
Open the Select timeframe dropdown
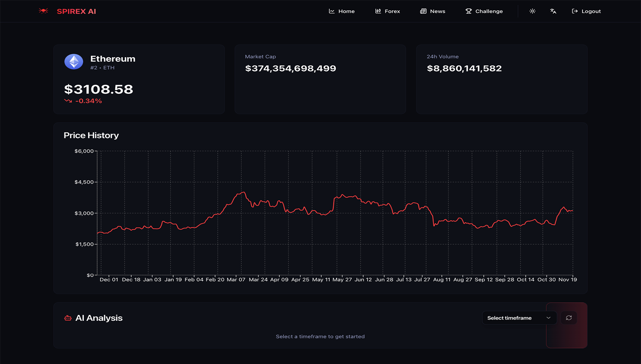pyautogui.click(x=519, y=318)
